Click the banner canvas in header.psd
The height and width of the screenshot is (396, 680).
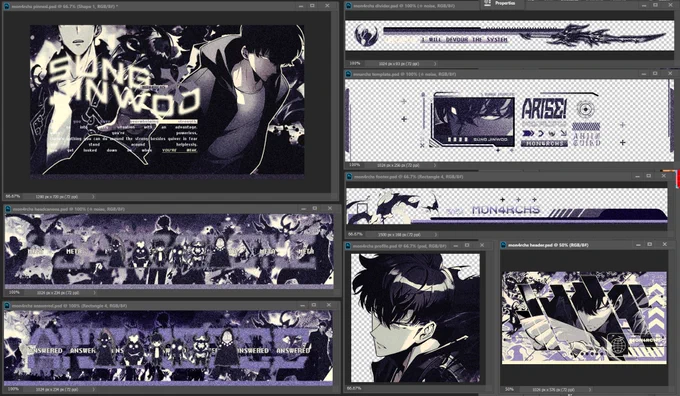[x=584, y=317]
